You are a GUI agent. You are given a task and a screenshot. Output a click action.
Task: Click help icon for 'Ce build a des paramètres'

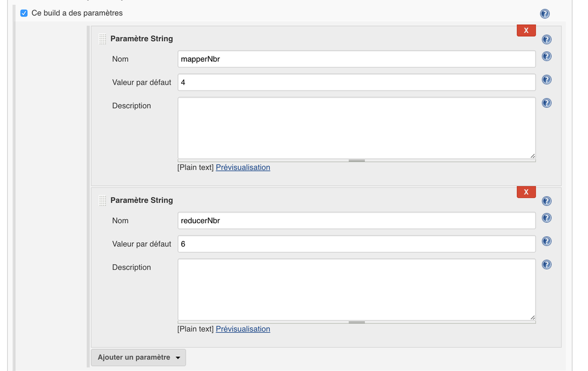pos(544,14)
